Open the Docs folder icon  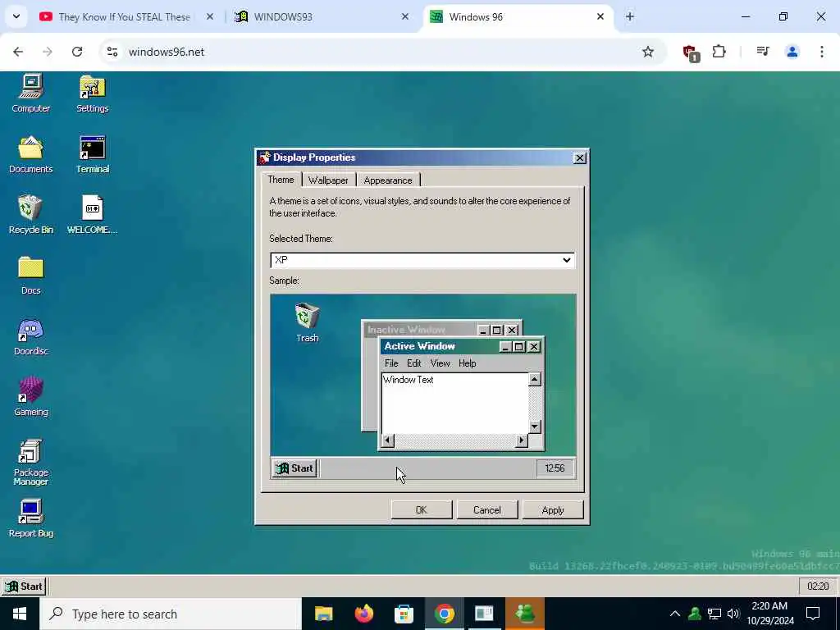pyautogui.click(x=30, y=276)
